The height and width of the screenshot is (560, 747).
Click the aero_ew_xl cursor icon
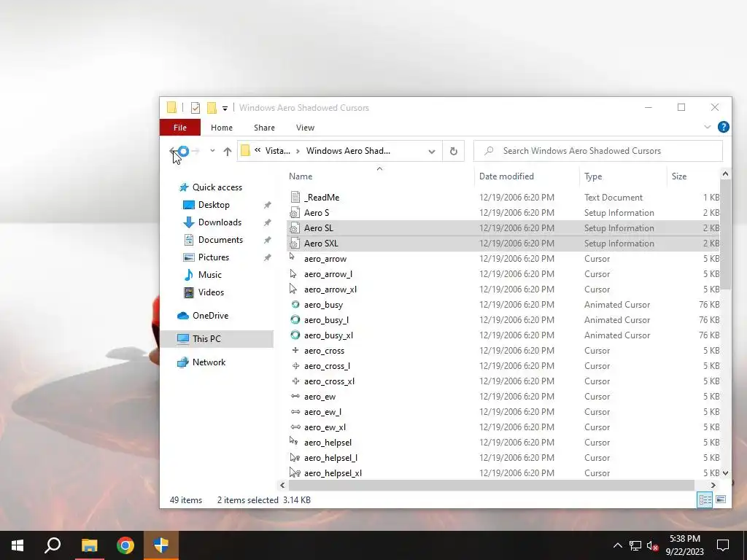coord(295,427)
